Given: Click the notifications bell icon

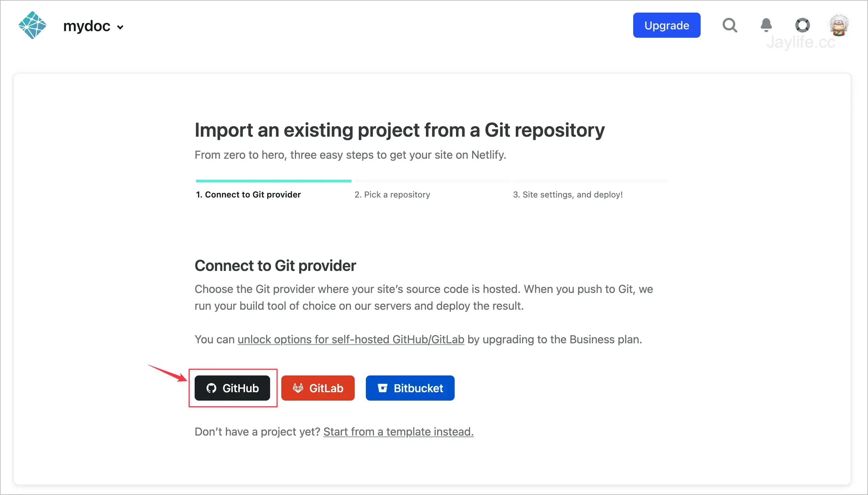Looking at the screenshot, I should (x=766, y=25).
